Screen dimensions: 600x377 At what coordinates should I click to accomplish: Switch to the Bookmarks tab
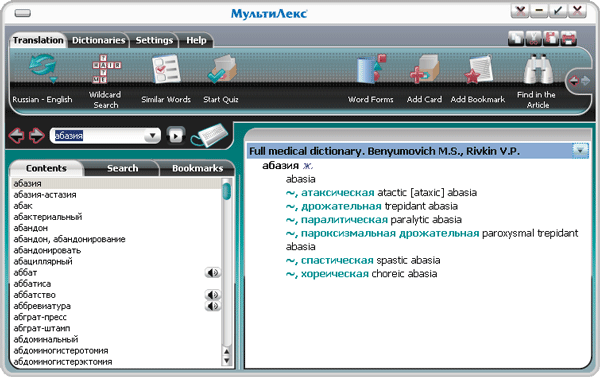point(197,168)
